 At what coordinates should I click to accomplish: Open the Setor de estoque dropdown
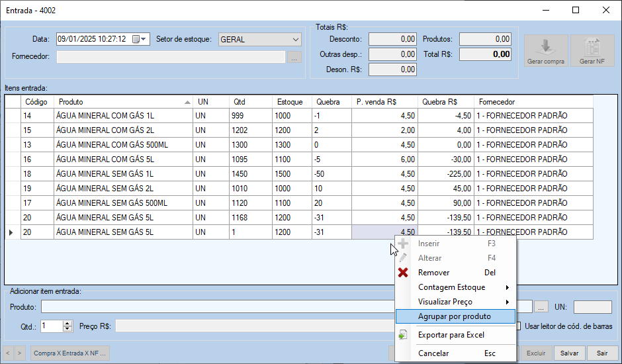295,39
